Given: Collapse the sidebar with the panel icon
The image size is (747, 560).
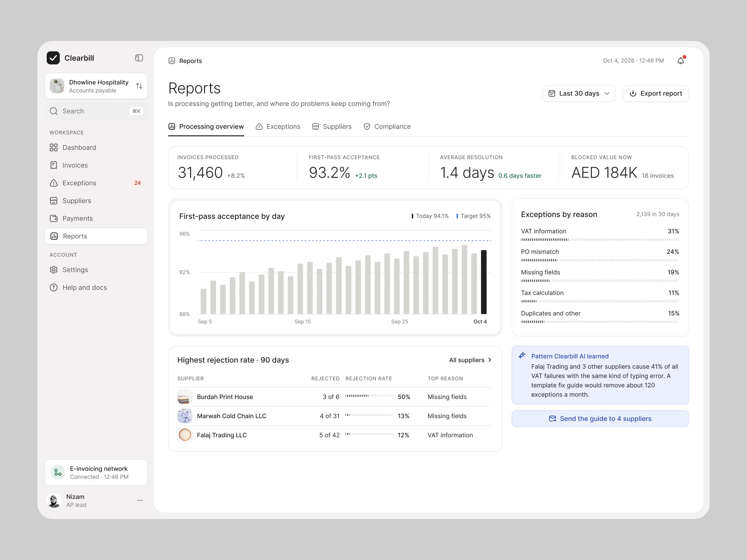Looking at the screenshot, I should coord(139,58).
